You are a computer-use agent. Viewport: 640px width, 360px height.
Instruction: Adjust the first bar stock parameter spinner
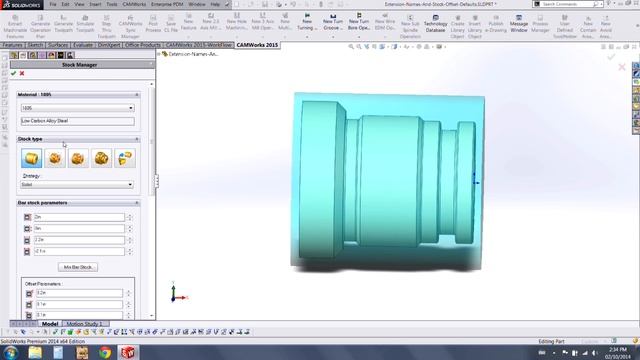(130, 217)
